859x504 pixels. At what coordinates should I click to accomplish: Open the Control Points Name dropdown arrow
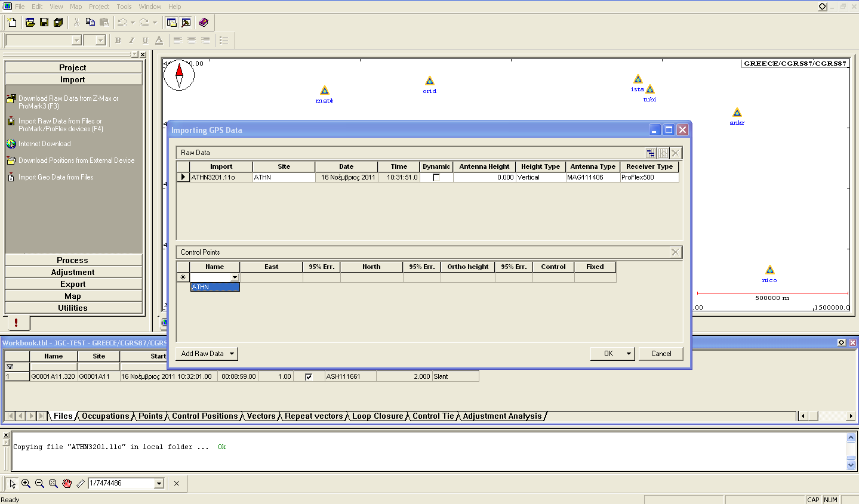point(235,277)
